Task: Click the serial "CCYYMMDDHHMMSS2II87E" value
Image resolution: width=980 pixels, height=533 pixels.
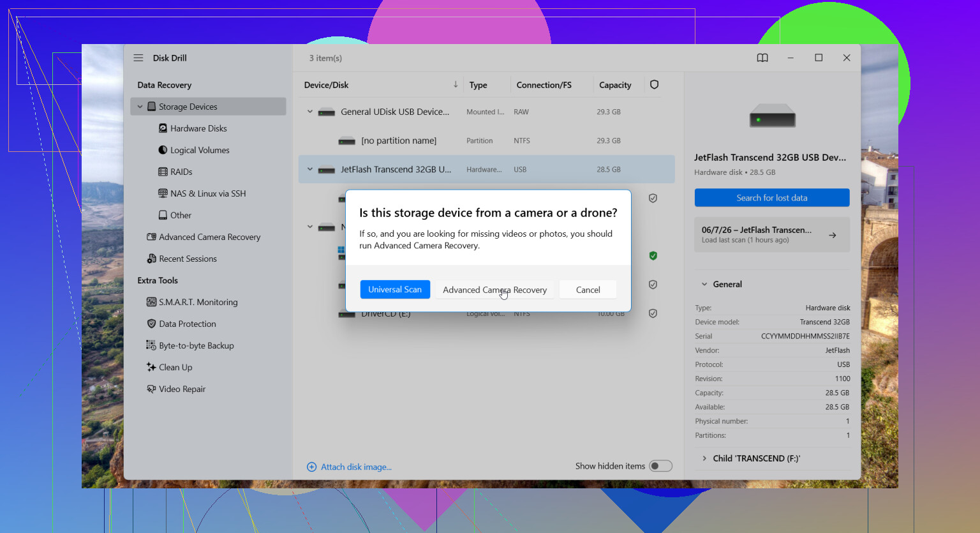Action: click(x=805, y=336)
